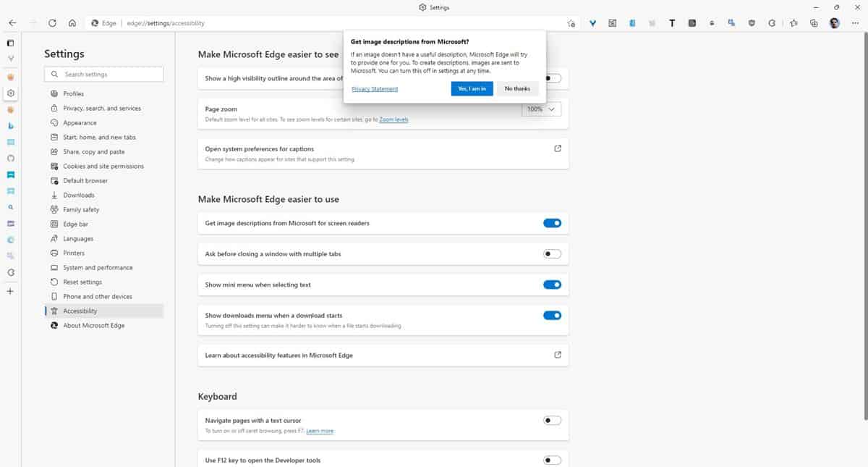The height and width of the screenshot is (467, 868).
Task: Open GitHub from the sidebar
Action: pos(10,158)
